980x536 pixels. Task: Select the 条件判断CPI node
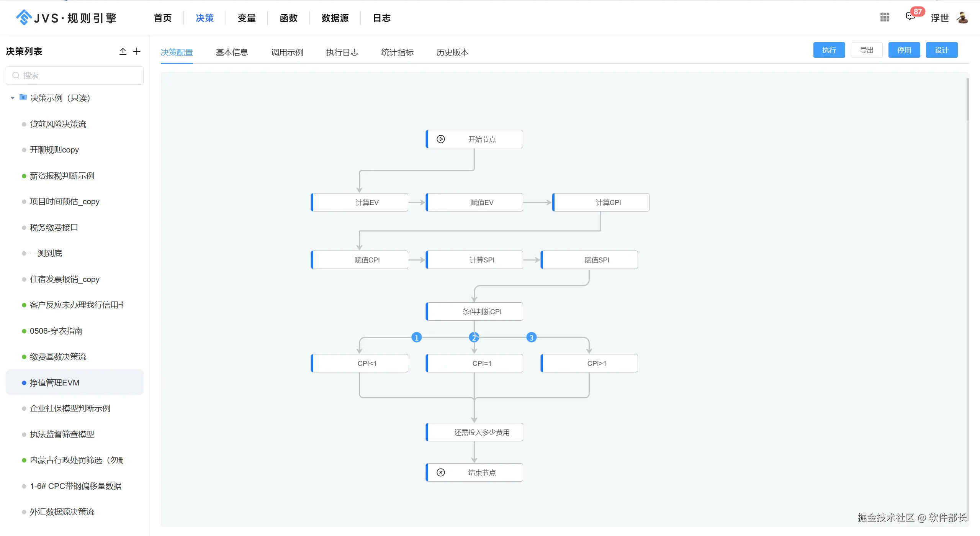pos(474,311)
